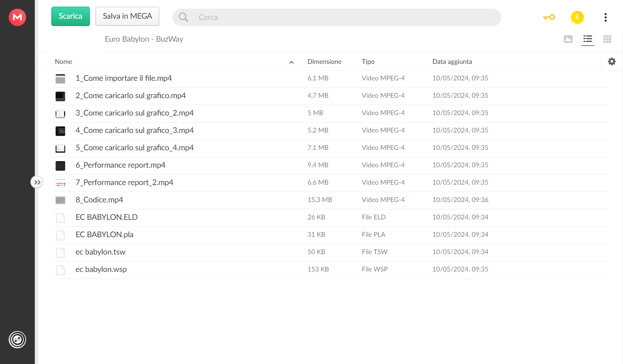
Task: Open the MEGA logo home icon
Action: coord(17,17)
